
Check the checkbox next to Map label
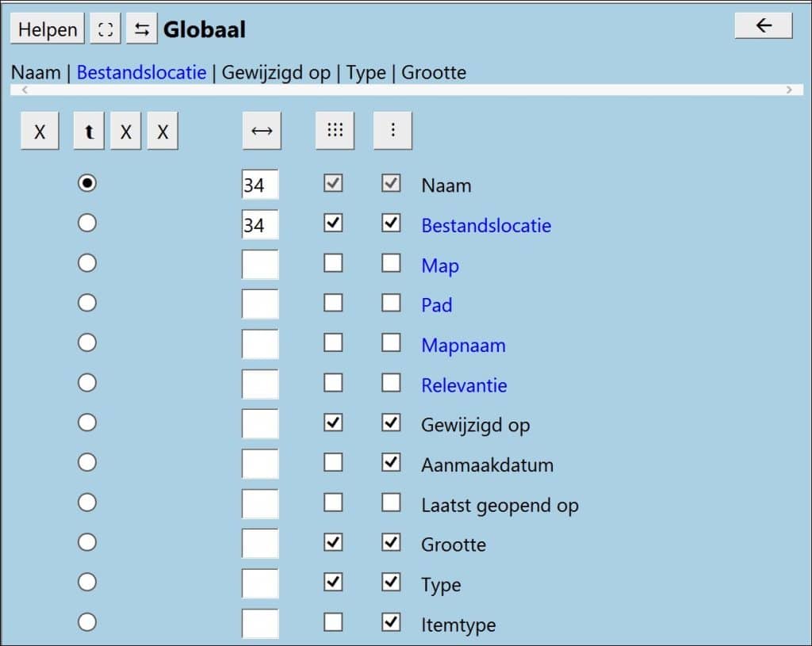click(391, 263)
